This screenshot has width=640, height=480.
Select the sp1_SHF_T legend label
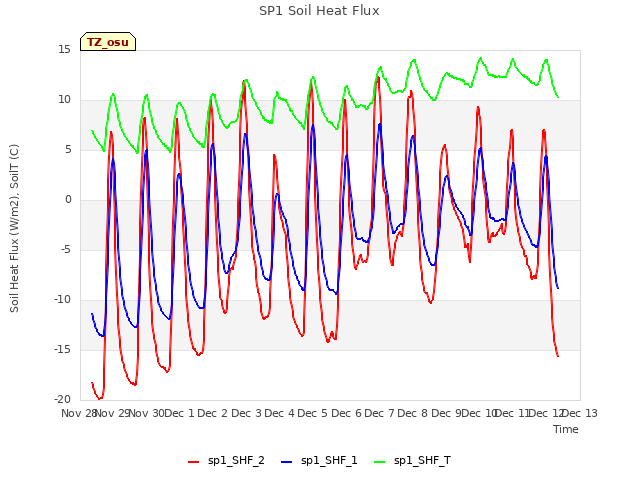(x=422, y=461)
